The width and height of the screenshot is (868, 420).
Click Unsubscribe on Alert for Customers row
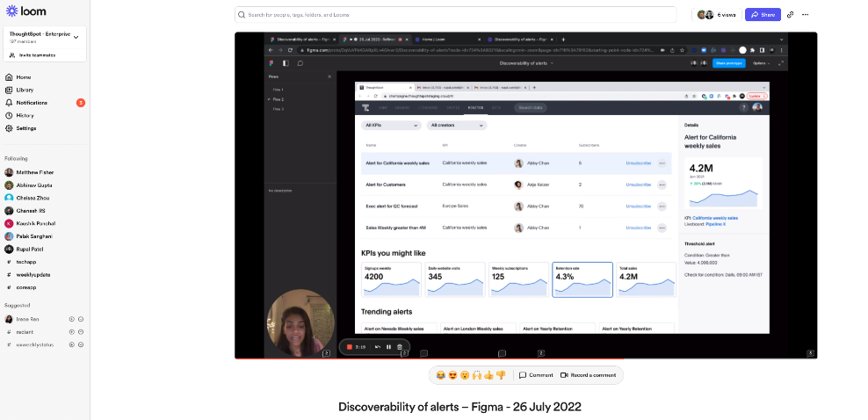(639, 185)
